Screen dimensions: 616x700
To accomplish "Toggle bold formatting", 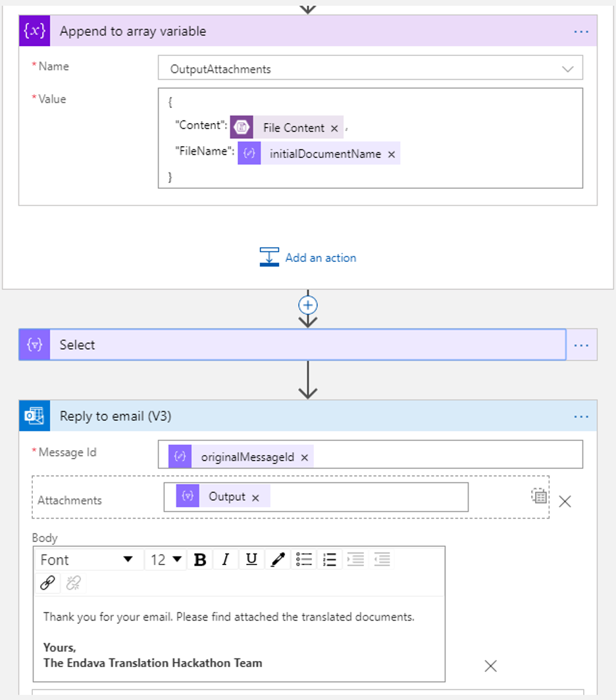I will (200, 559).
